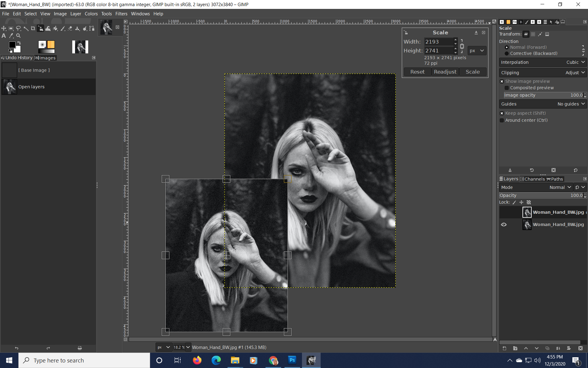This screenshot has height=368, width=588.
Task: Toggle visibility of top Woman_Hand_BW layer
Action: (x=504, y=212)
